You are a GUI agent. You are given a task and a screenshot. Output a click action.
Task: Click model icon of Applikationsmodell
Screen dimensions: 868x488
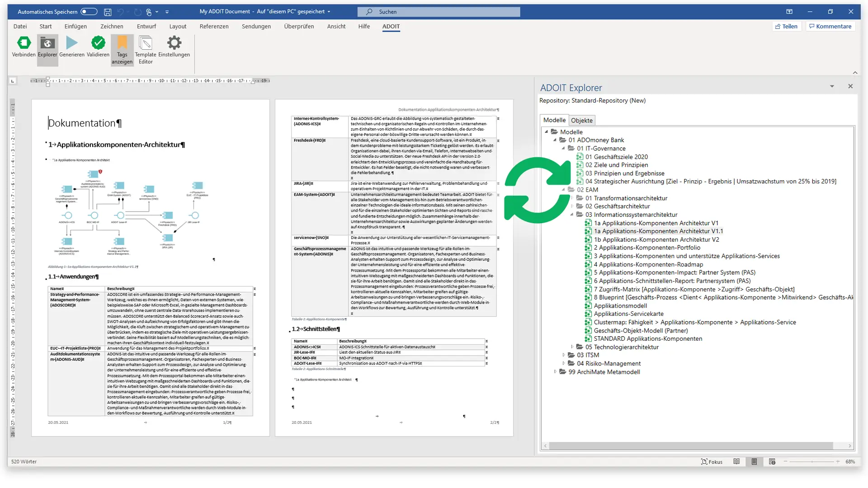click(x=588, y=305)
